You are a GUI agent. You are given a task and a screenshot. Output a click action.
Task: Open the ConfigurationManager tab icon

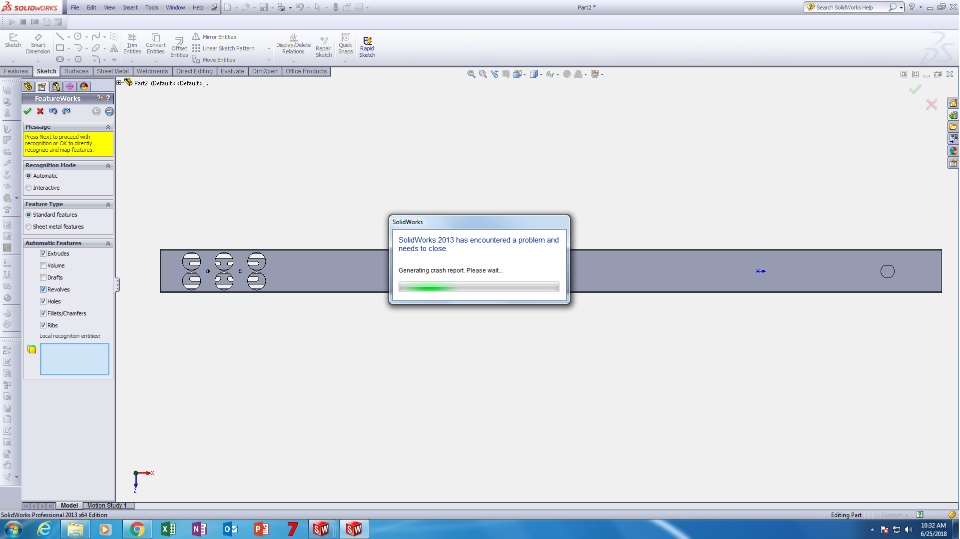pos(56,86)
